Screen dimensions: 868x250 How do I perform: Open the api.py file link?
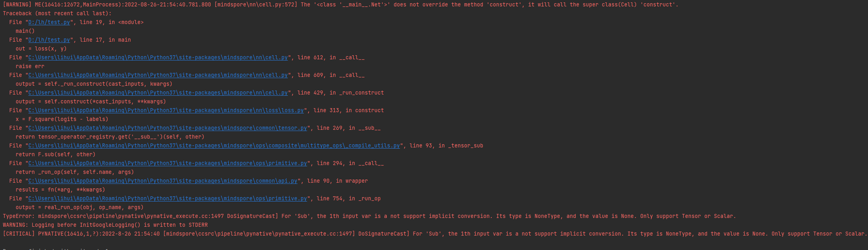163,181
